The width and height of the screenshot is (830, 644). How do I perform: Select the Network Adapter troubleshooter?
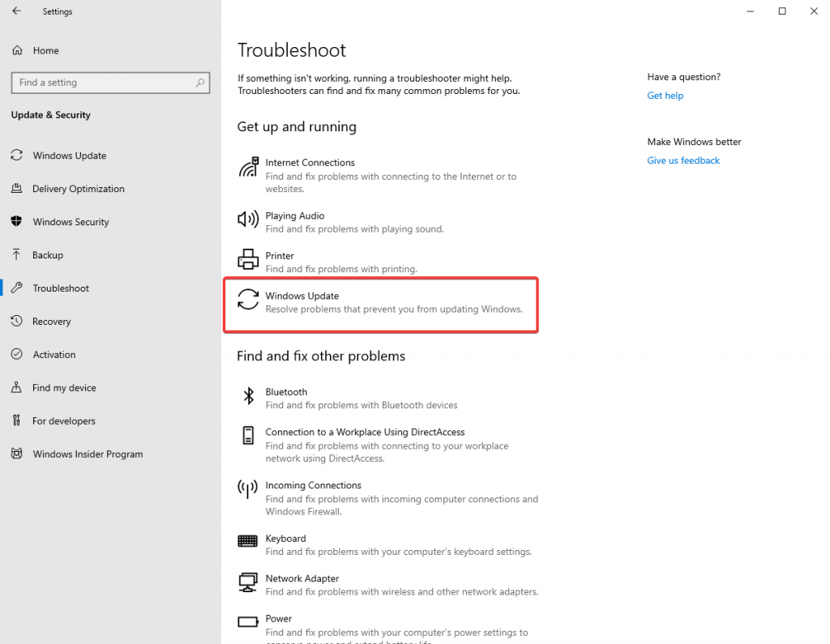point(387,585)
